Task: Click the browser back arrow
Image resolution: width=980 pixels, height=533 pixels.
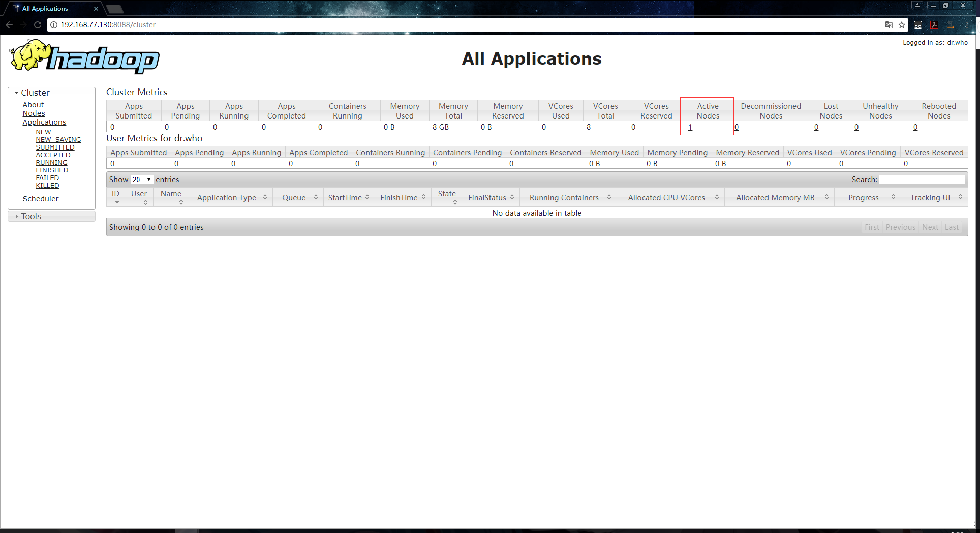Action: pyautogui.click(x=9, y=25)
